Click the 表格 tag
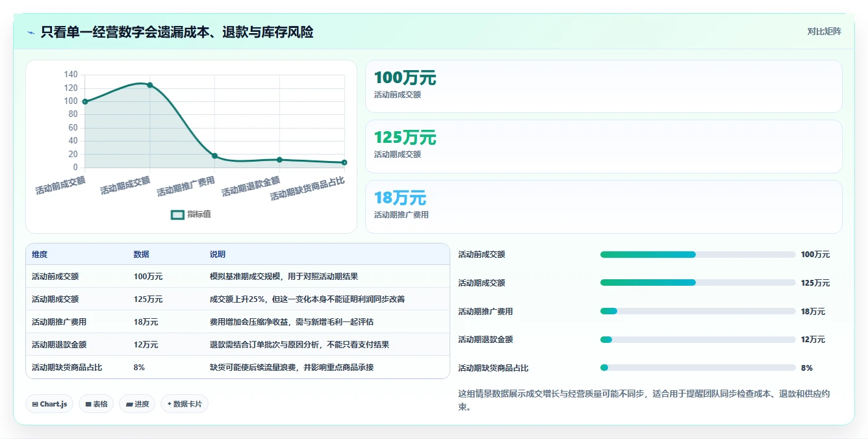868x439 pixels. 96,404
